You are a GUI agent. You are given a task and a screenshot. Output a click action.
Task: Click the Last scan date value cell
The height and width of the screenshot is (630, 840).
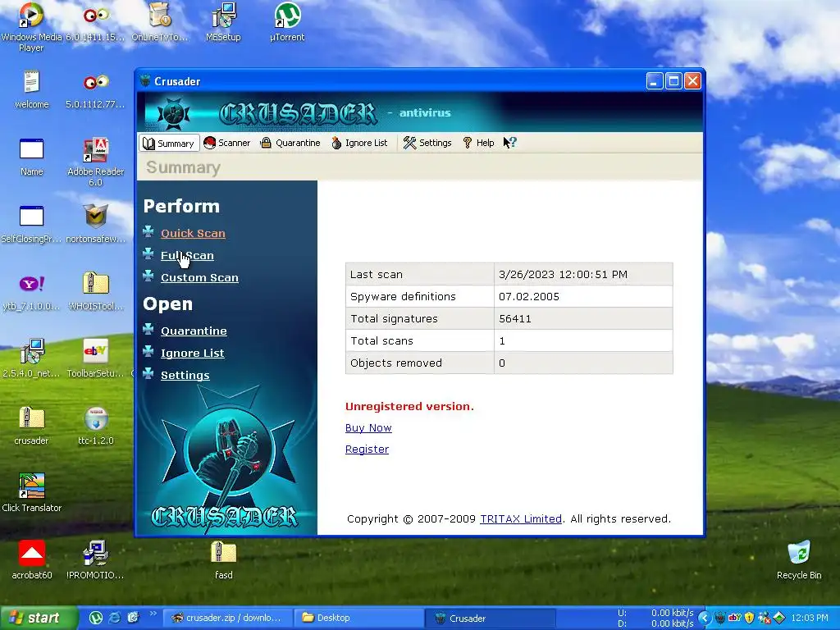(x=583, y=274)
